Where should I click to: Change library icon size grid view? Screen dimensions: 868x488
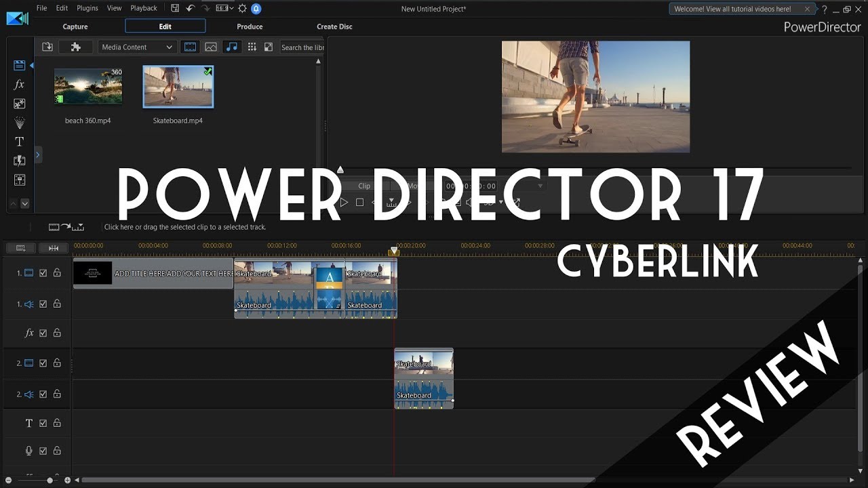tap(252, 47)
